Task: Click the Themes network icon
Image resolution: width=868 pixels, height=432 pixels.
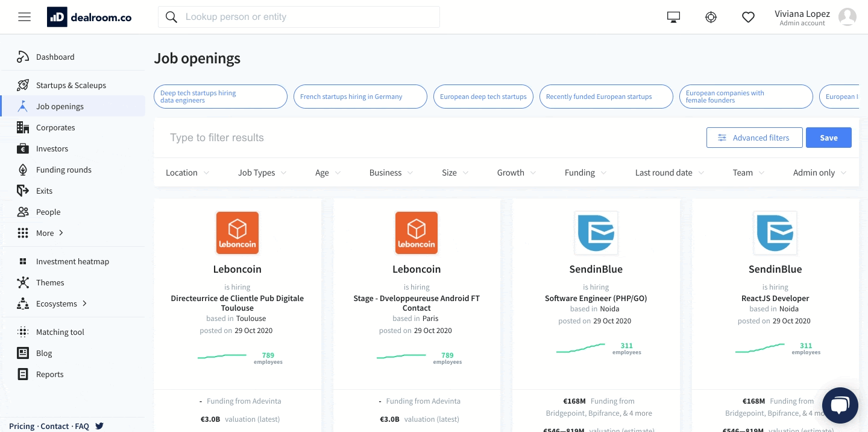Action: pyautogui.click(x=23, y=282)
